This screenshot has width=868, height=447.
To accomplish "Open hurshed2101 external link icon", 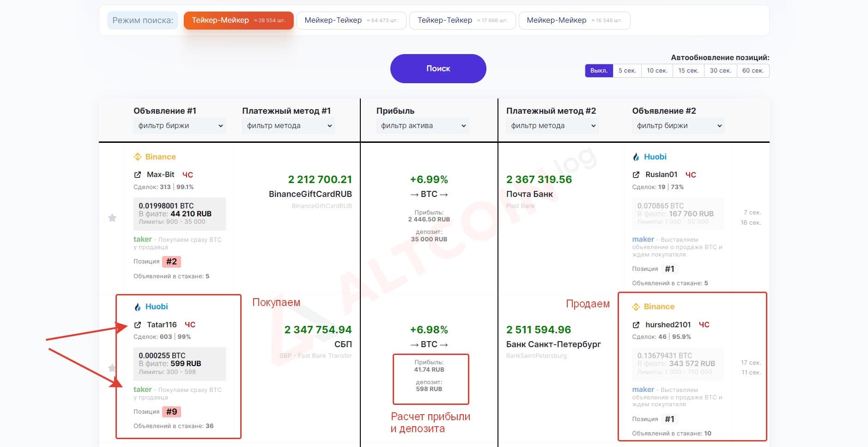I will 636,325.
